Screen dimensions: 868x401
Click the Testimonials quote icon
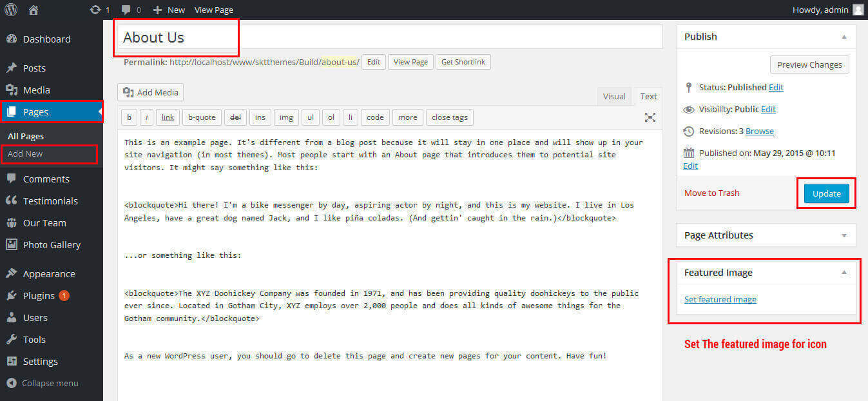point(11,201)
